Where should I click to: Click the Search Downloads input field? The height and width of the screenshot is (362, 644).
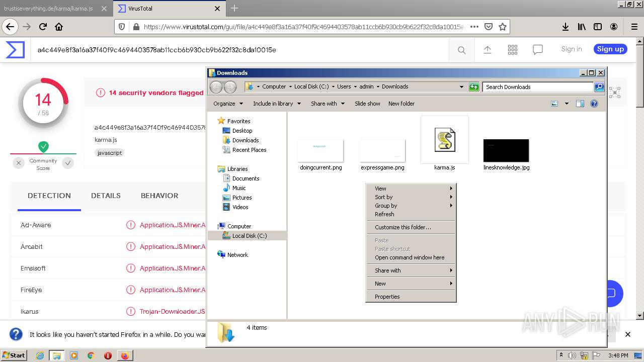[x=537, y=87]
